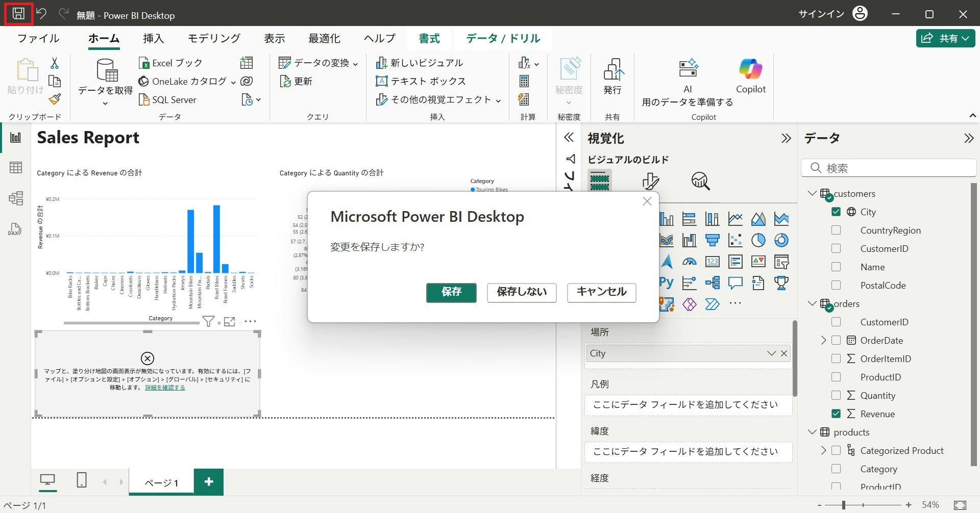Click the 保存 button in the dialog
Viewport: 980px width, 513px height.
451,293
